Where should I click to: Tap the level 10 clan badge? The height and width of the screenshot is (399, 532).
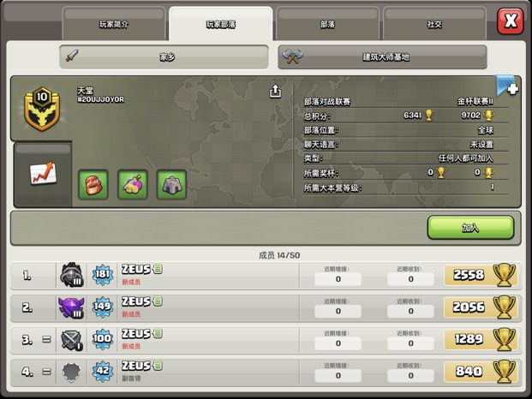coord(42,109)
